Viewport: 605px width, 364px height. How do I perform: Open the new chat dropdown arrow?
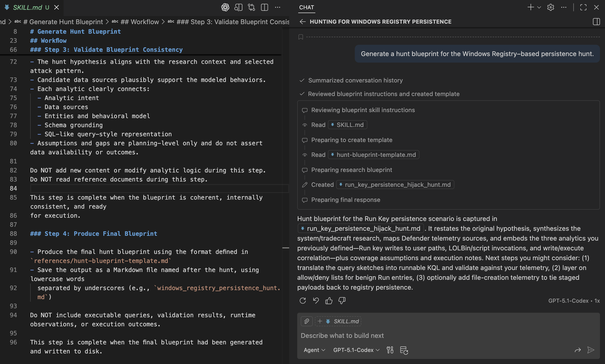539,7
